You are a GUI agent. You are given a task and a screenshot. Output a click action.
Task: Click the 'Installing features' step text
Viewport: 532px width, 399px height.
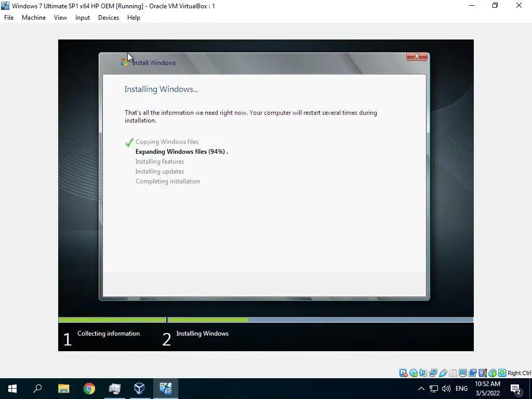(x=159, y=162)
